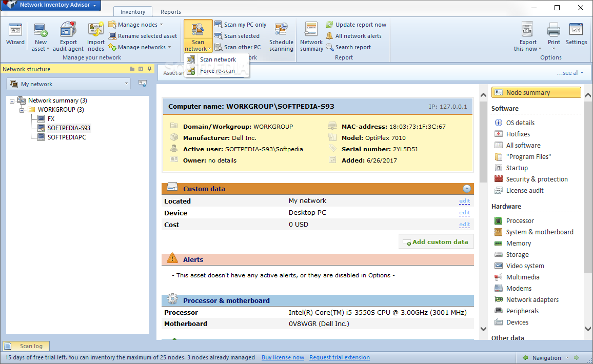This screenshot has height=364, width=593.
Task: Collapse the WORKGROUP (3) tree node
Action: point(22,110)
